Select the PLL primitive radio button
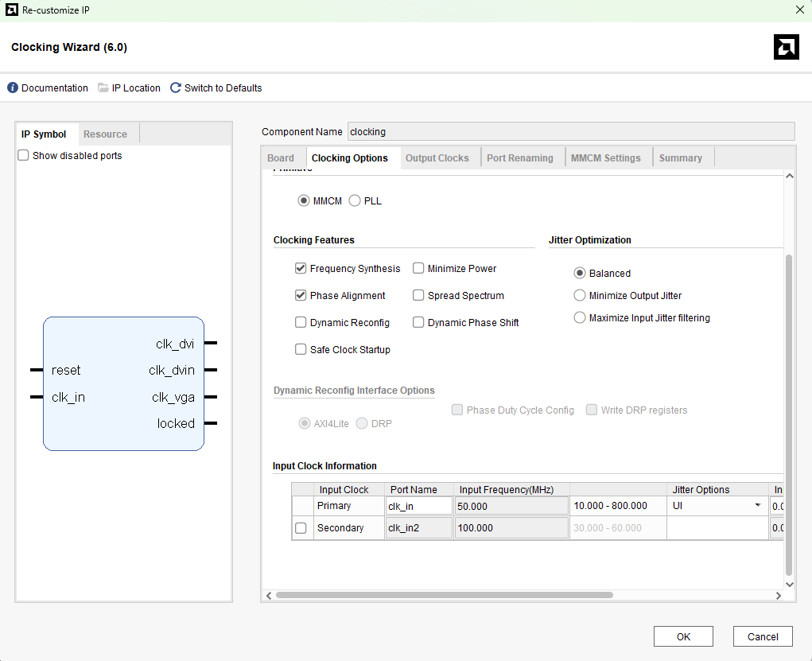The image size is (812, 661). 355,201
